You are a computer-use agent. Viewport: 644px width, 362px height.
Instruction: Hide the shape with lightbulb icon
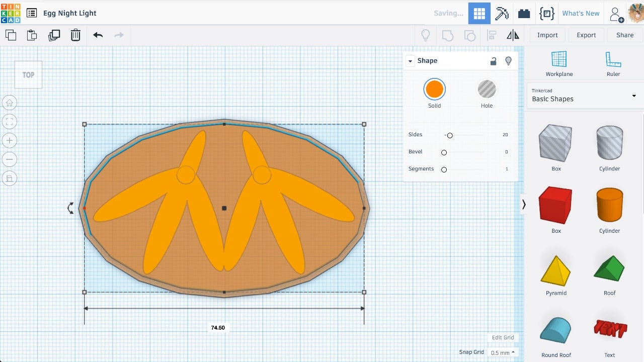pyautogui.click(x=508, y=61)
